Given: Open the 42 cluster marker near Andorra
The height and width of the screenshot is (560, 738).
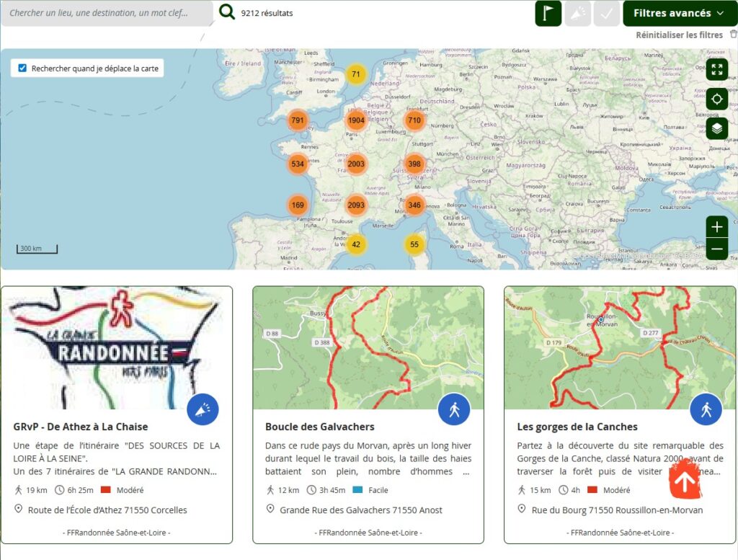Looking at the screenshot, I should (356, 244).
